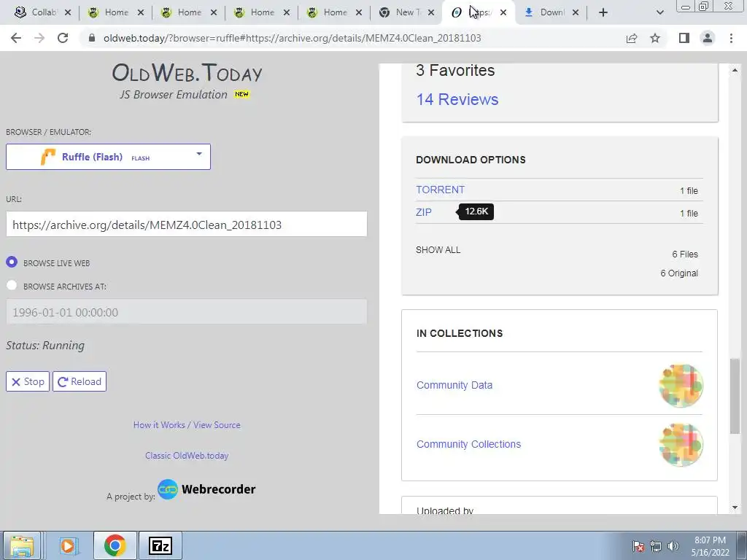Click the network tray icon

coord(656,546)
